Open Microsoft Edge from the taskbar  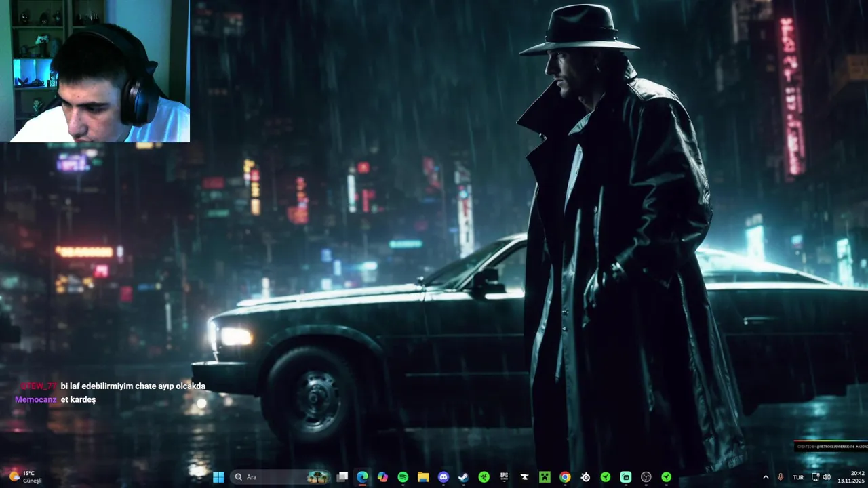click(x=363, y=477)
